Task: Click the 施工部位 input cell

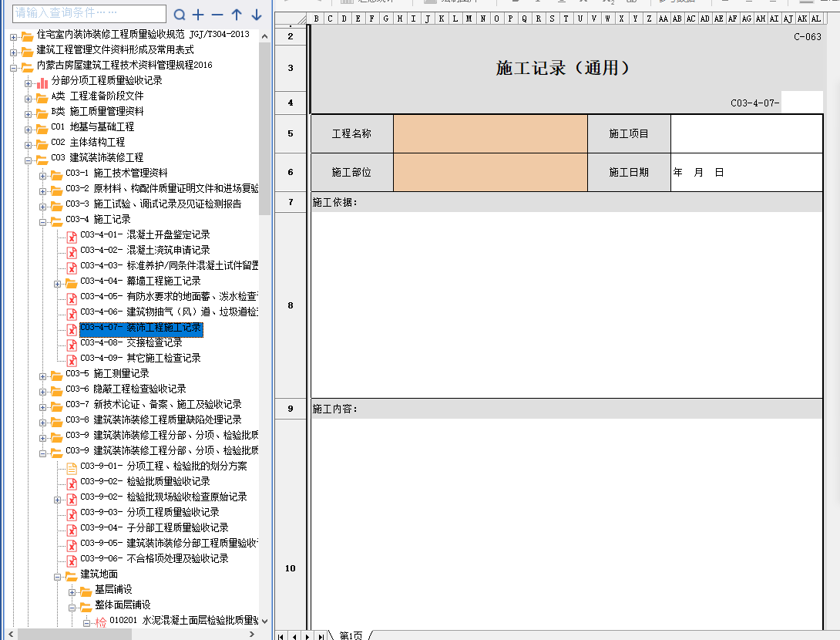Action: 490,172
